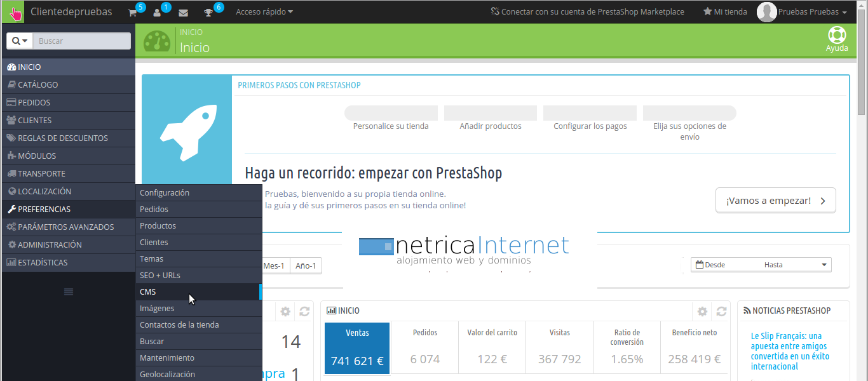Screen dimensions: 868x381
Task: Click the ¡Vamos a empezar! button
Action: point(775,201)
